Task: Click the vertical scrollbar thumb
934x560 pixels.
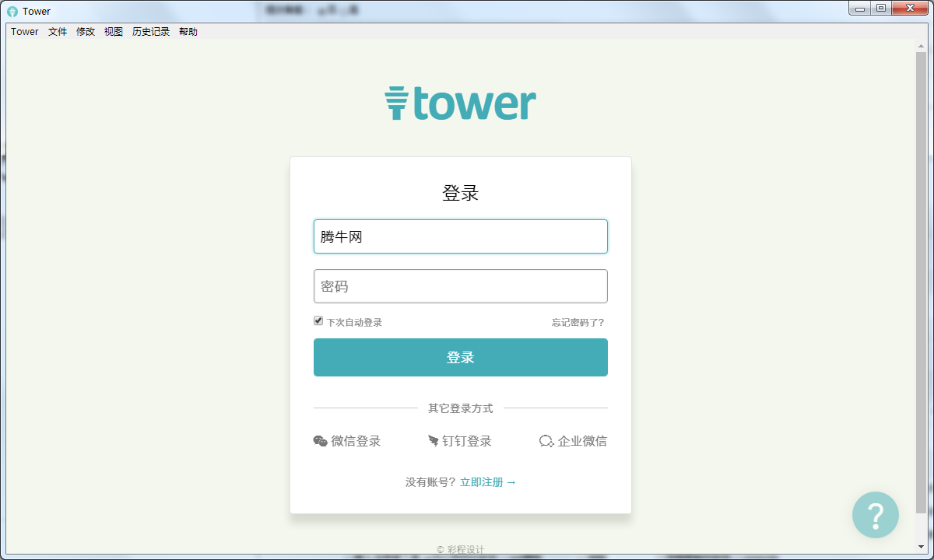Action: 922,282
